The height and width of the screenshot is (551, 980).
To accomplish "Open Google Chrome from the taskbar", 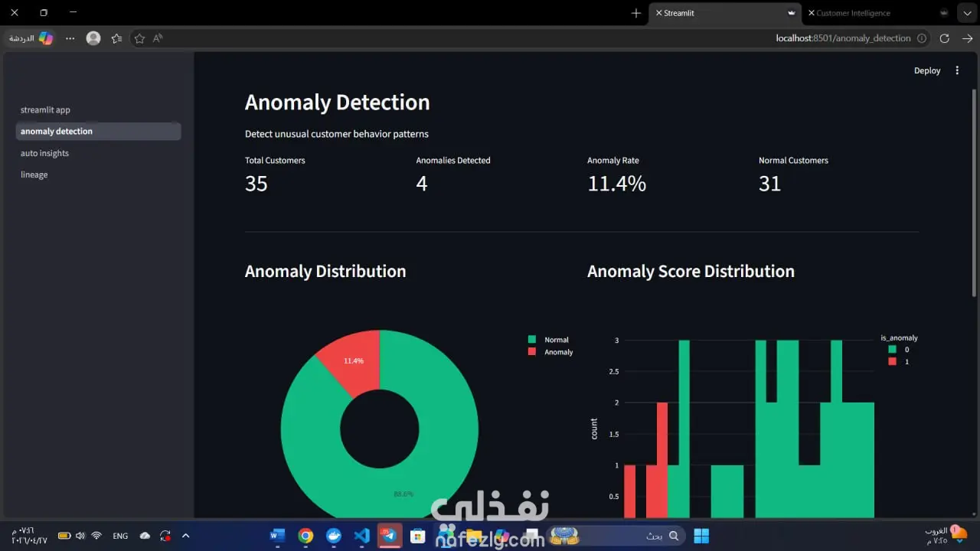I will pyautogui.click(x=305, y=536).
